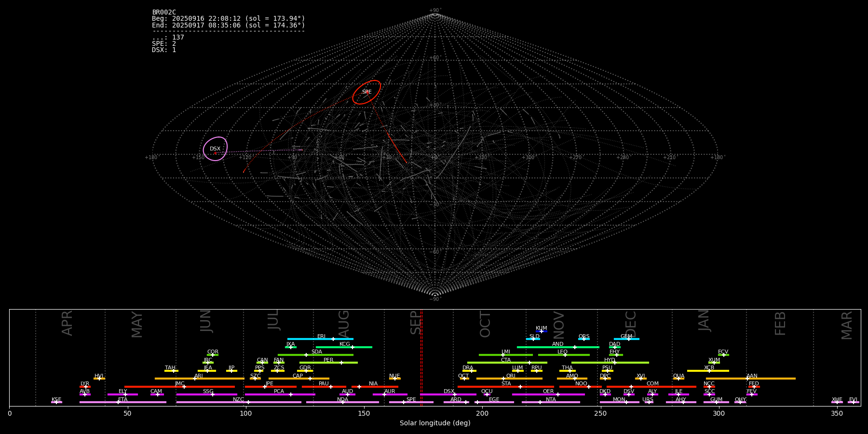This screenshot has height=434, width=868.
Task: Click the ERI shower bar label
Action: (x=321, y=337)
